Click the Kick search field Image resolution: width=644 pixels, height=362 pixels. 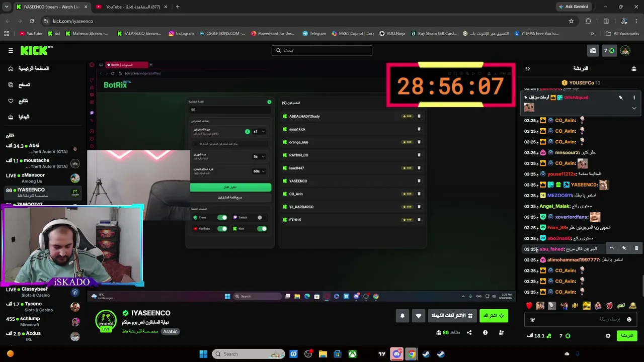pos(322,50)
